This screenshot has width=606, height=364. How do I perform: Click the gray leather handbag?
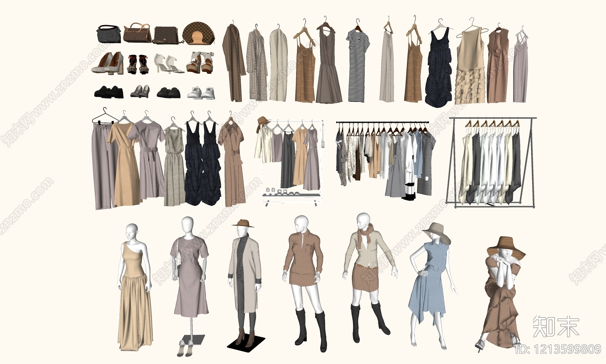[x=109, y=34]
